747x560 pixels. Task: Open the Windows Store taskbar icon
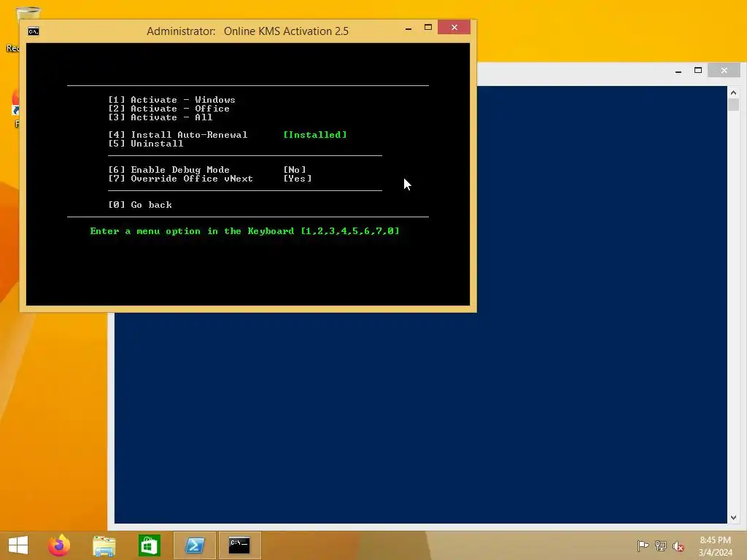coord(149,545)
